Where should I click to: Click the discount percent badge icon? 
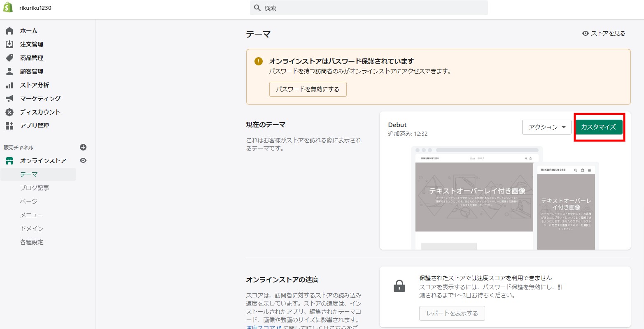(x=9, y=112)
